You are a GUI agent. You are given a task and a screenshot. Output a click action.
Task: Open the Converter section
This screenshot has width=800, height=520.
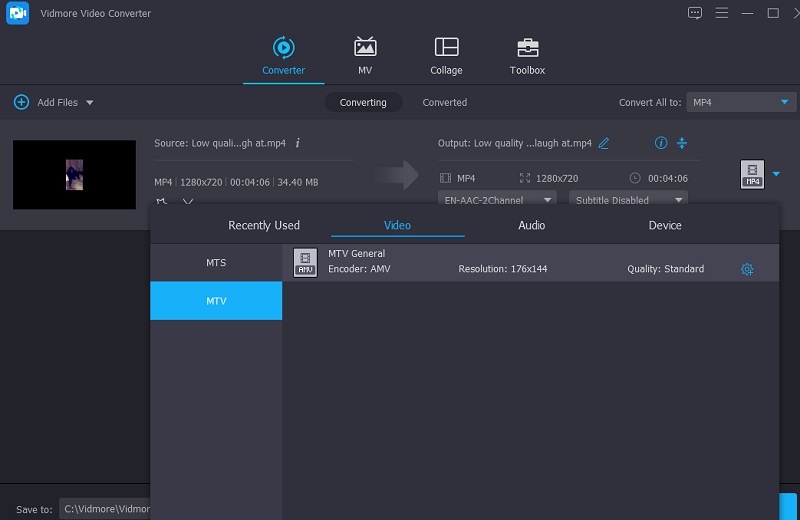(283, 56)
